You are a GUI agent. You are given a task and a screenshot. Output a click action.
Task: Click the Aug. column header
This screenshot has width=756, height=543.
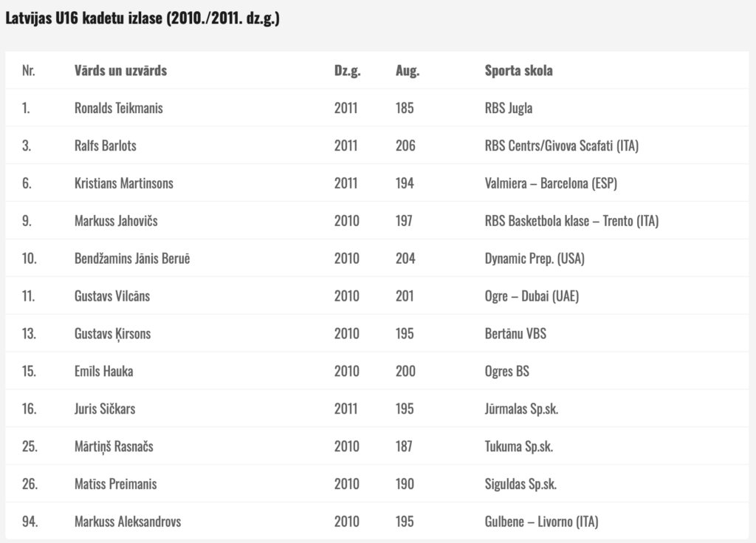tap(408, 71)
